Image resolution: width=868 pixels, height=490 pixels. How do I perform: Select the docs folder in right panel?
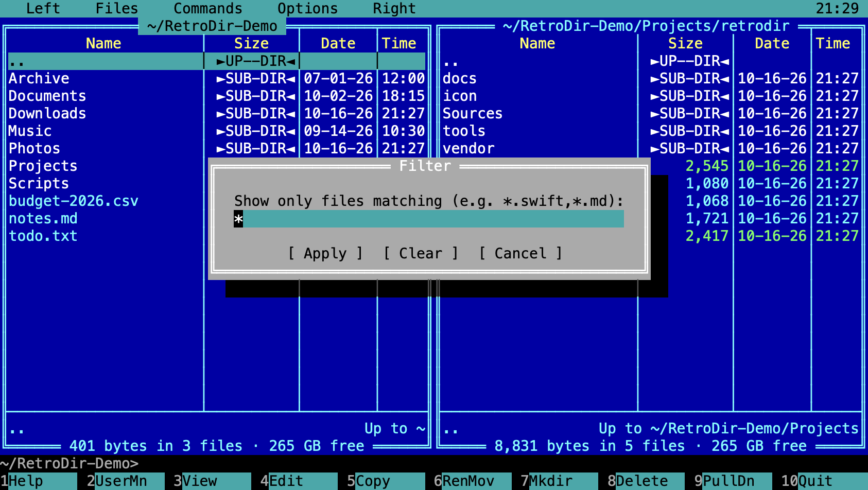point(651,79)
